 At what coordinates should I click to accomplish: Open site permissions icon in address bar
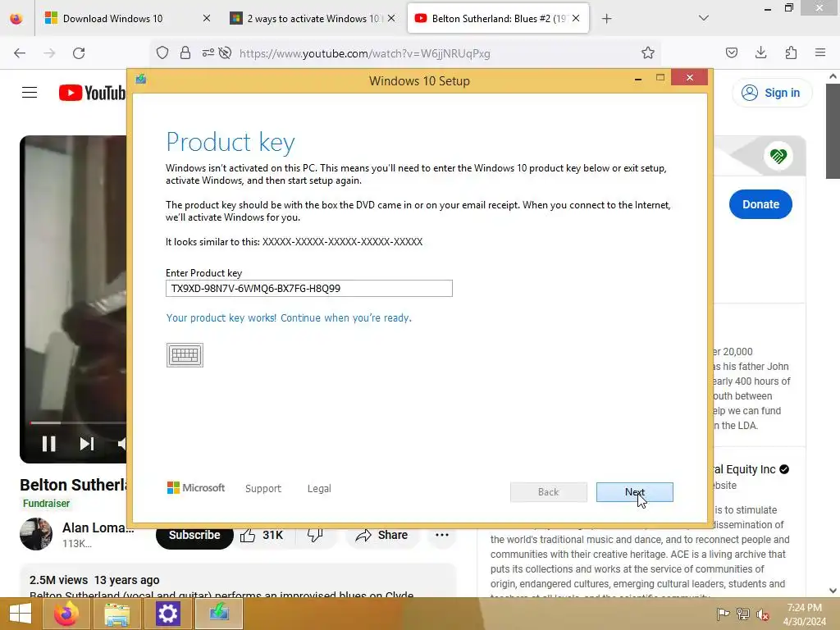(208, 52)
